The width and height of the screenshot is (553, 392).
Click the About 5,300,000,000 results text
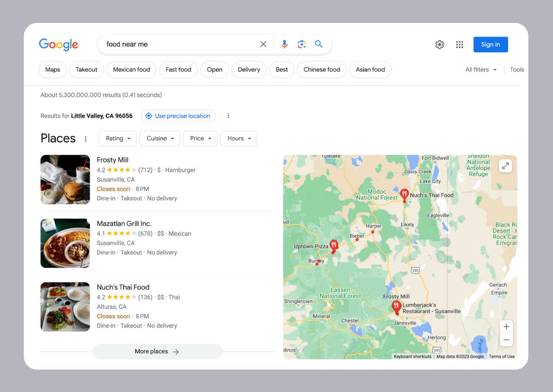[101, 95]
